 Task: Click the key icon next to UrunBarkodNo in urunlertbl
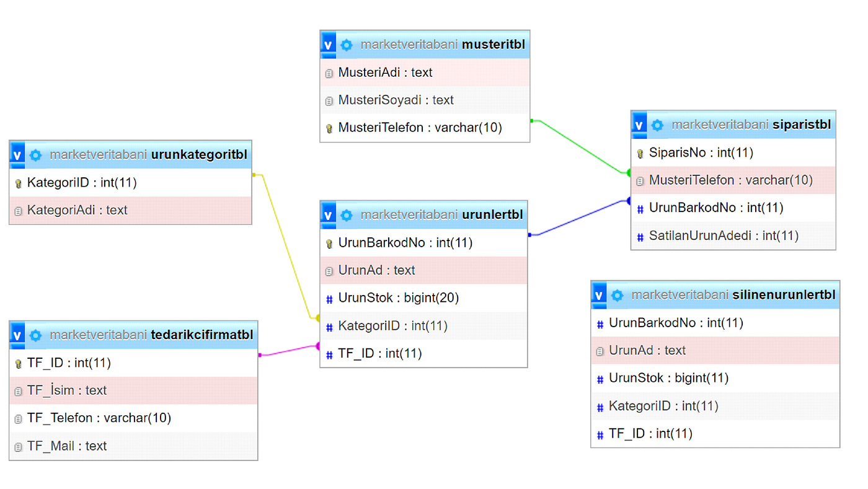[329, 244]
